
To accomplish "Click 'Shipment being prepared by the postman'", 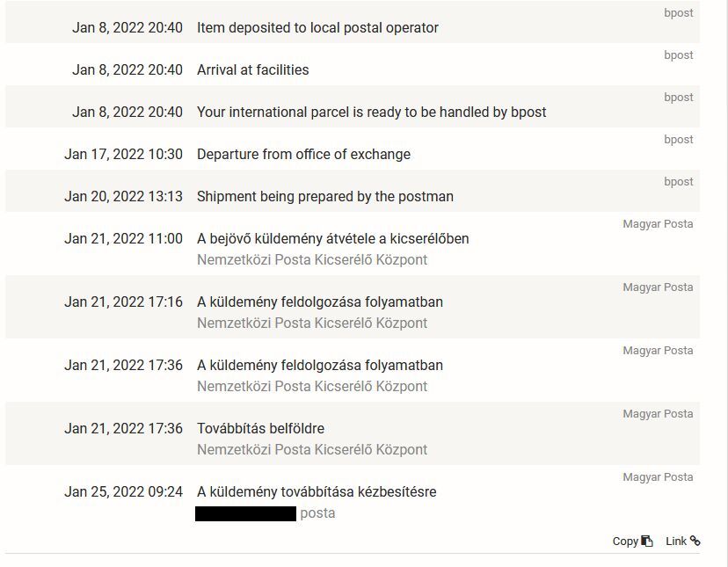I will (x=324, y=196).
